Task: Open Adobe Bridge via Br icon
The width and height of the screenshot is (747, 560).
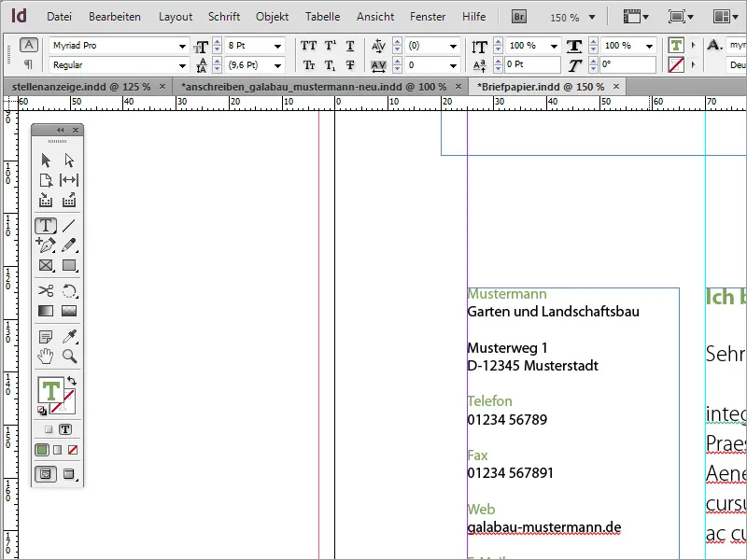Action: coord(519,17)
